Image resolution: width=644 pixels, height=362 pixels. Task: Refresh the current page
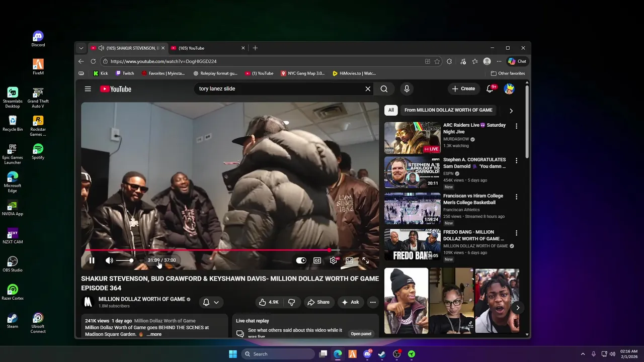coord(93,61)
